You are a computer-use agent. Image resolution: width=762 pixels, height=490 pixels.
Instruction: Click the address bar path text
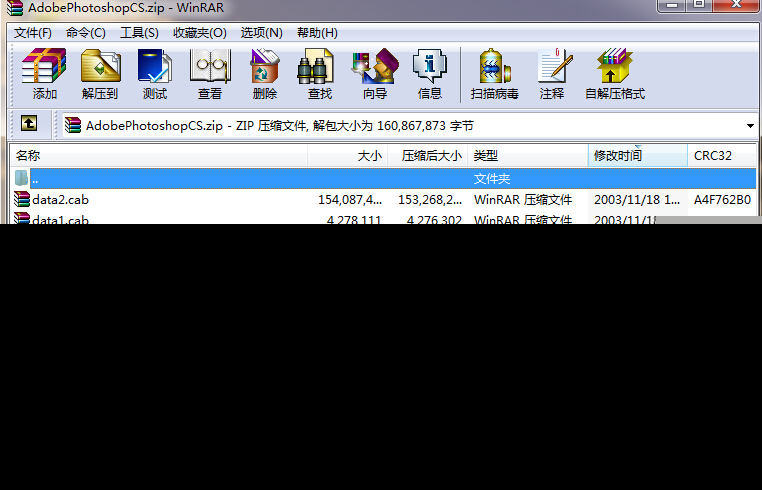click(x=279, y=126)
